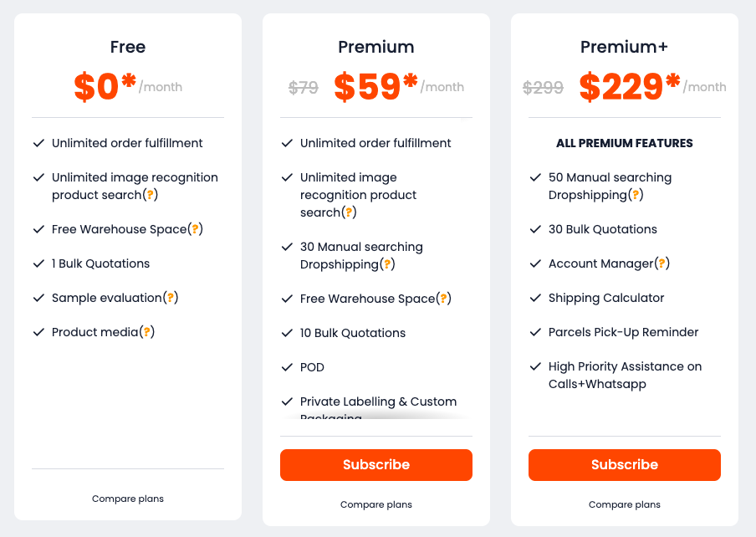756x537 pixels.
Task: Click help icon for 50 Manual searching Dropshipping
Action: (x=636, y=195)
